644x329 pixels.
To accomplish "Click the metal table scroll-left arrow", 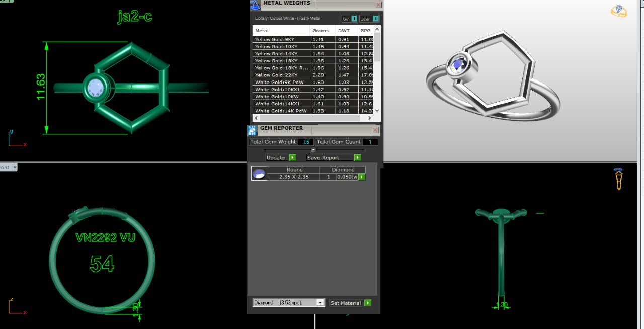I will [256, 118].
